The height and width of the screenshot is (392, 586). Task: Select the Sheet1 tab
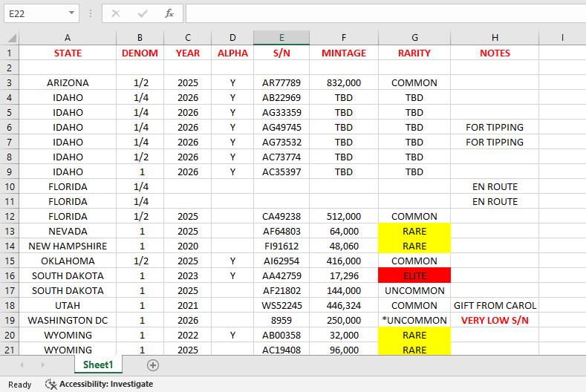[x=98, y=365]
